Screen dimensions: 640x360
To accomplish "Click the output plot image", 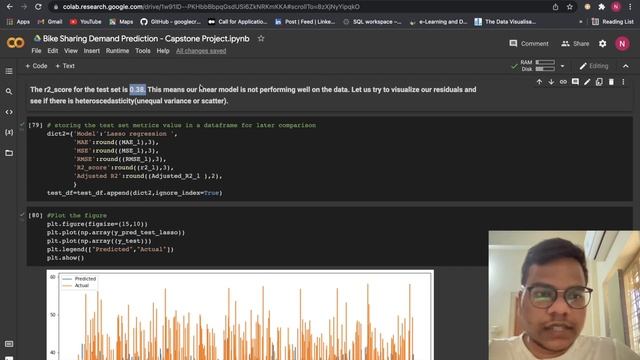I will 240,315.
